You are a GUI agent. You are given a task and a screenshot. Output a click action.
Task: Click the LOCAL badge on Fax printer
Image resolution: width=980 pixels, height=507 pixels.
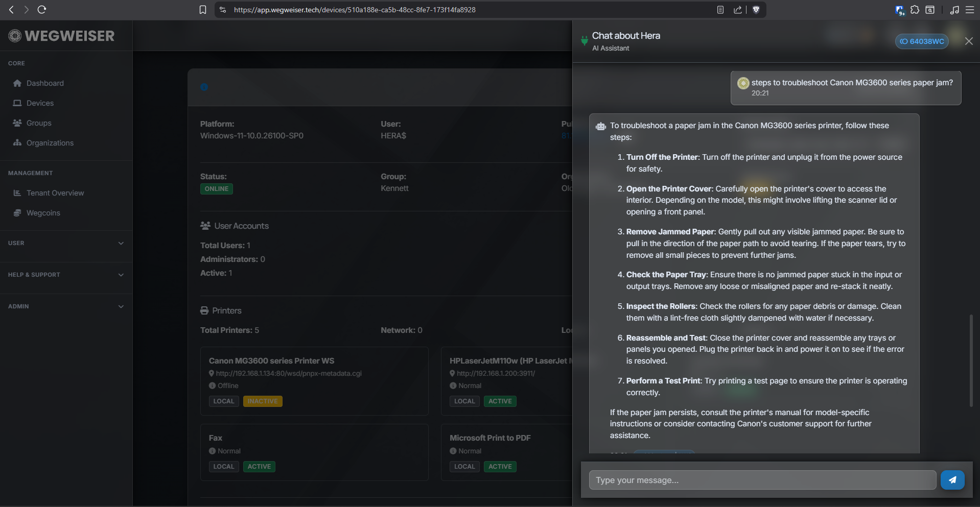click(224, 467)
